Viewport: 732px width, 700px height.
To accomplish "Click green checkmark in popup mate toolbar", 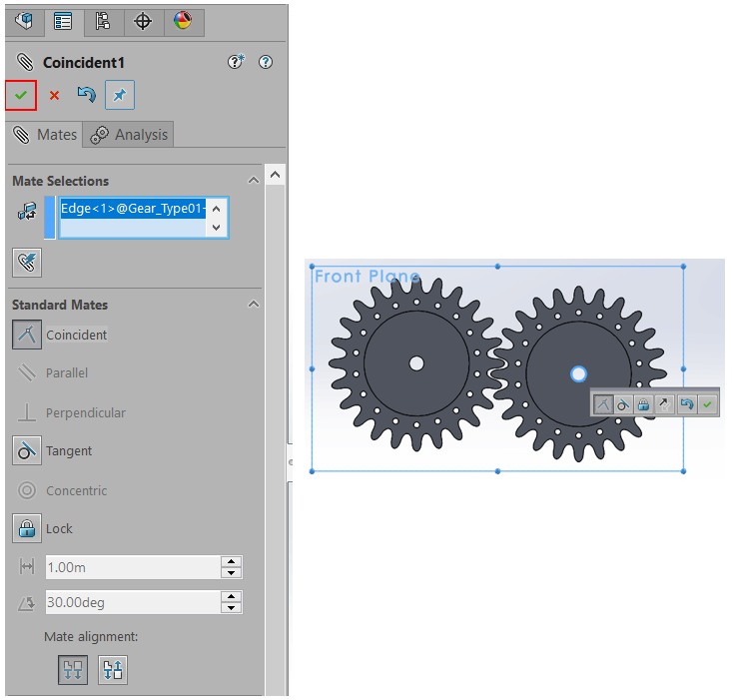I will (x=708, y=404).
